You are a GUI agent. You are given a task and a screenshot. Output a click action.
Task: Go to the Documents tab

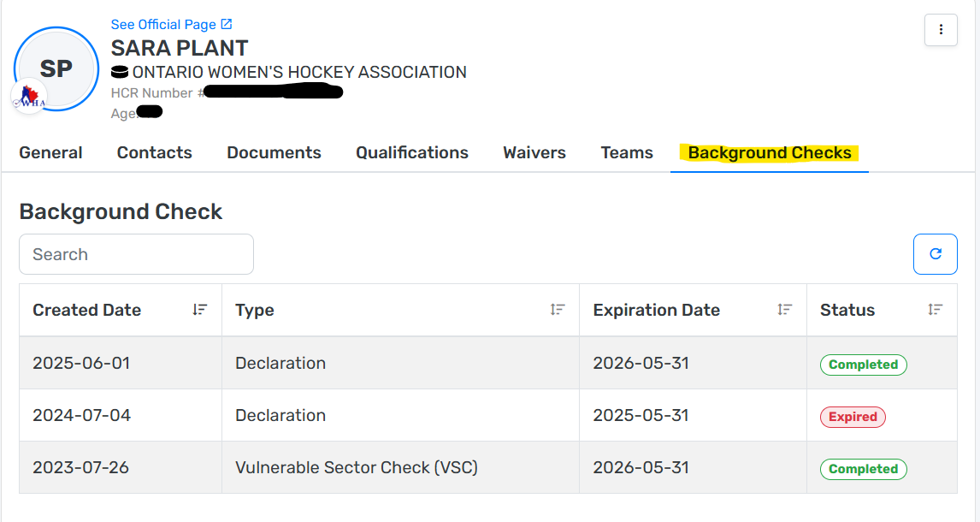[274, 153]
